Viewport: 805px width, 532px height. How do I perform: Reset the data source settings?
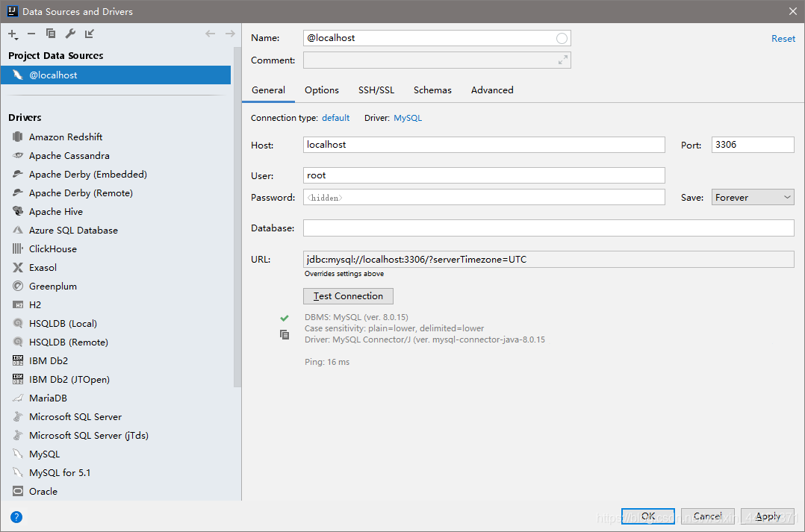click(x=783, y=37)
